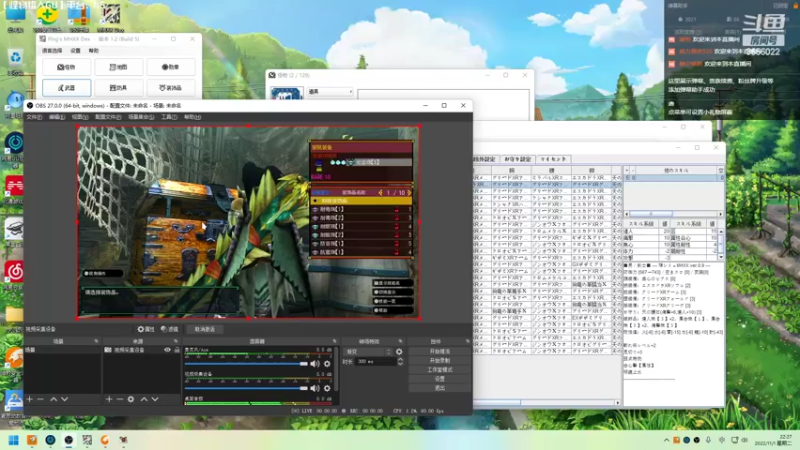
Task: Mute the 视频采集设备 mixer channel
Action: pyautogui.click(x=315, y=388)
